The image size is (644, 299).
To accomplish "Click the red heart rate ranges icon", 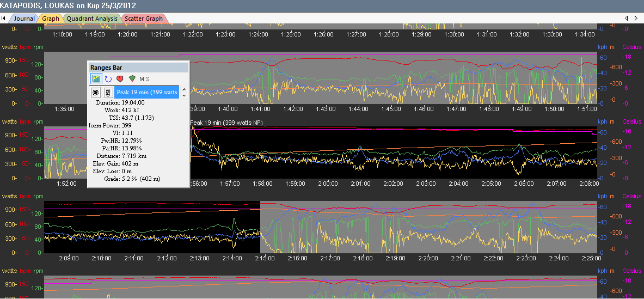I will 119,79.
